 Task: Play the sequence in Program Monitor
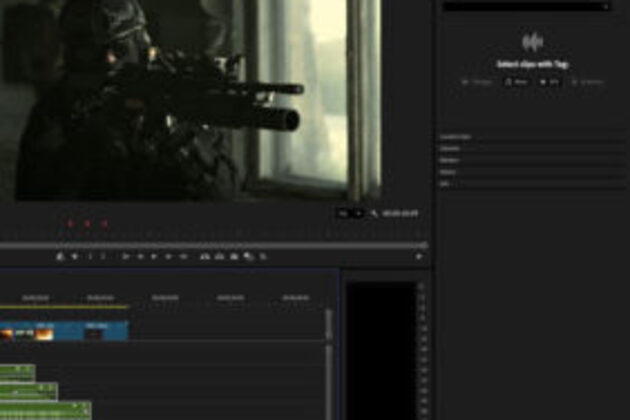[153, 256]
